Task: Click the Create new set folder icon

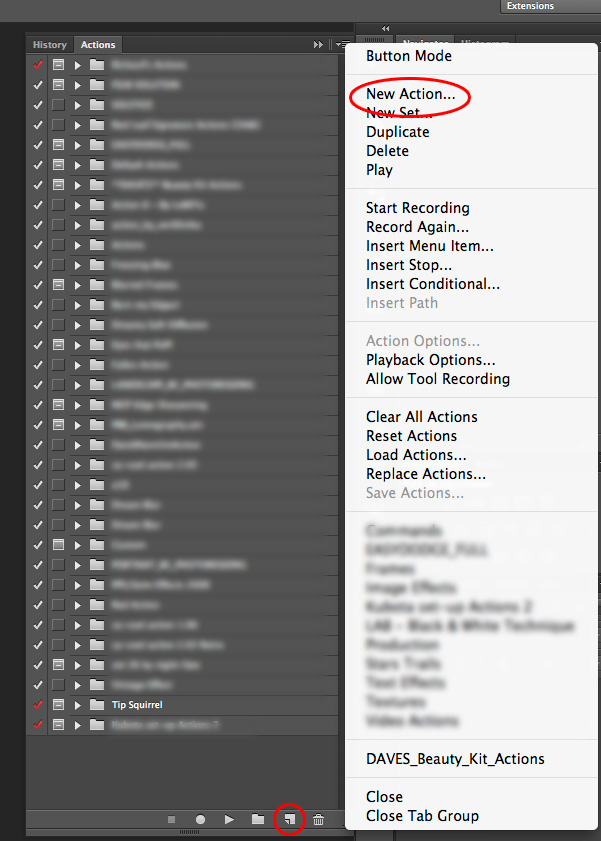Action: coord(258,819)
